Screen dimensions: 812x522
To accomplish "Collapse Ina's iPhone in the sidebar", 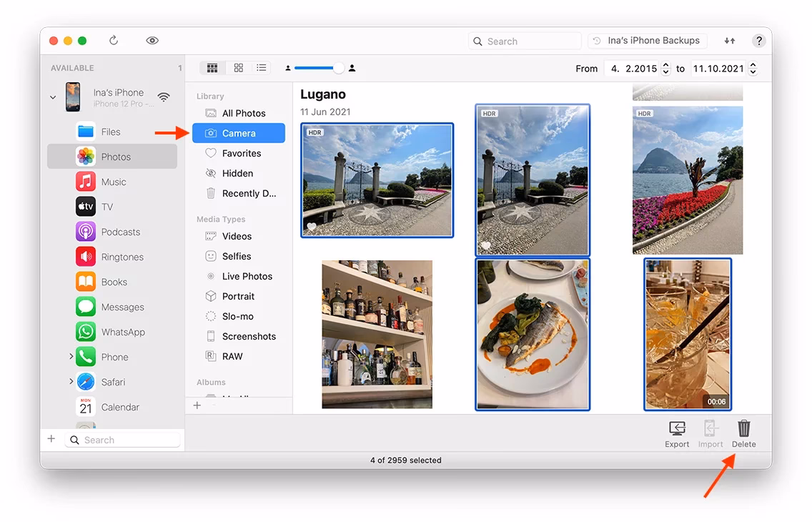I will pyautogui.click(x=52, y=96).
